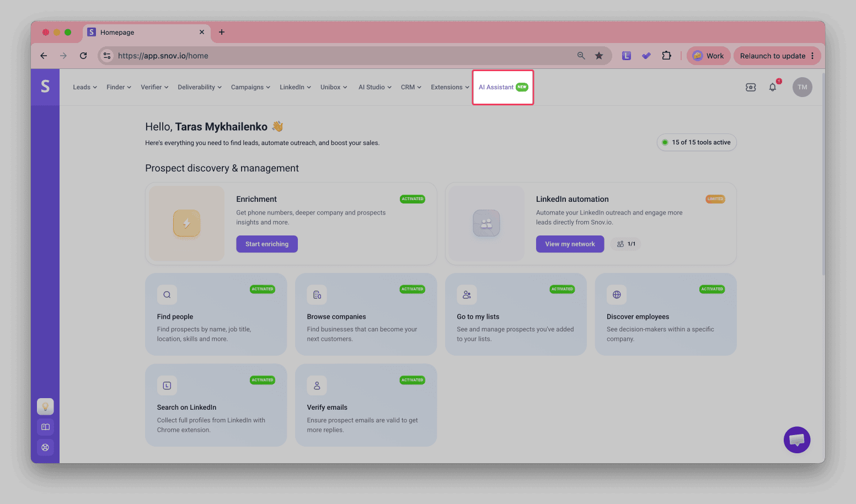Open the AI Studio menu
The image size is (856, 504).
[375, 87]
